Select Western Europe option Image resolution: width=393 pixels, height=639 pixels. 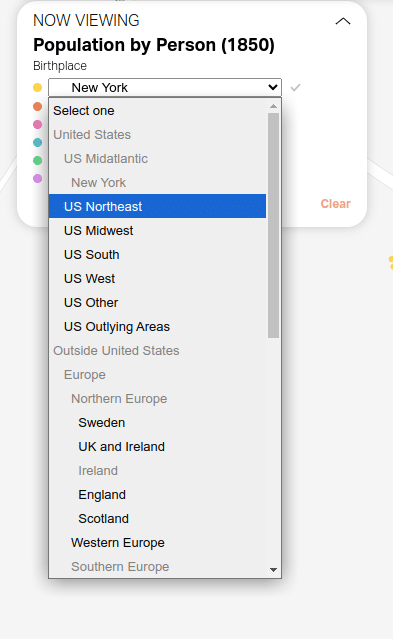(157, 543)
